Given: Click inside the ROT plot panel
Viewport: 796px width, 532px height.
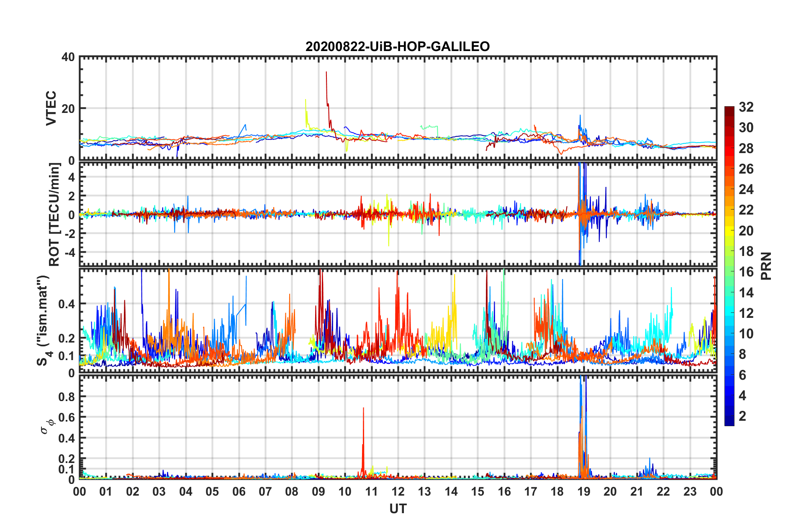Looking at the screenshot, I should [398, 214].
